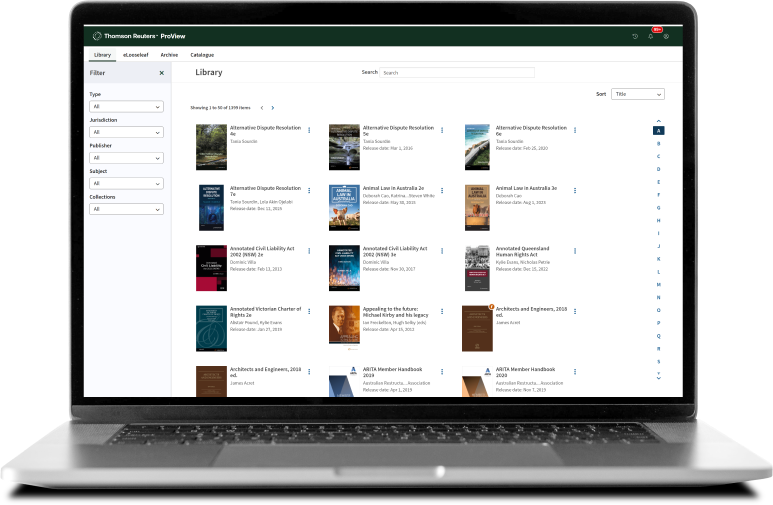This screenshot has height=505, width=773.
Task: Switch to the eLooseleaf tab
Action: 136,55
